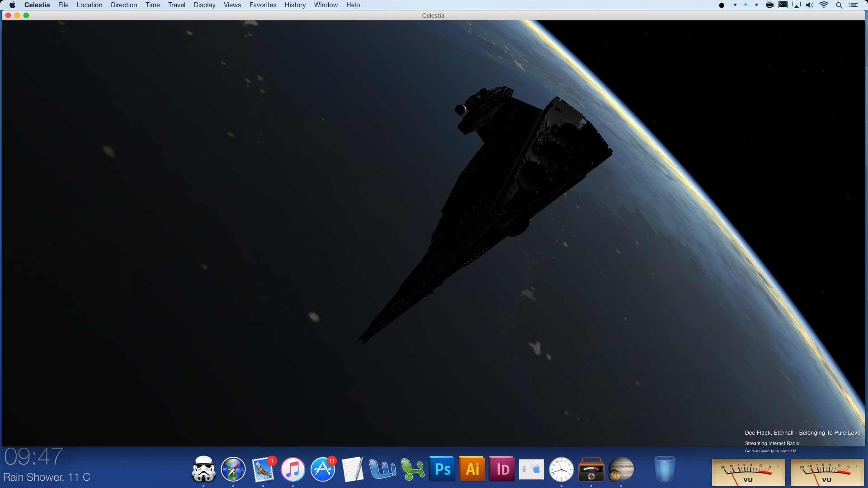Open the History menu
This screenshot has width=868, height=488.
tap(295, 5)
